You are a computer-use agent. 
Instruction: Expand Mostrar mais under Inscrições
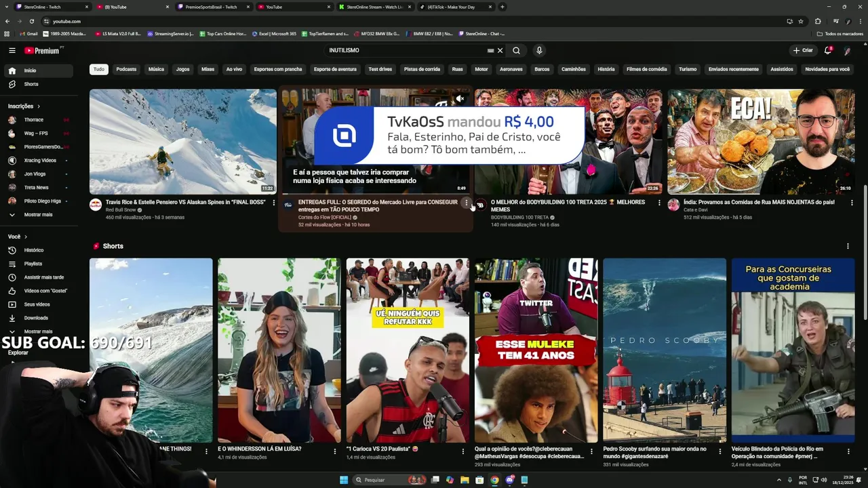click(39, 215)
